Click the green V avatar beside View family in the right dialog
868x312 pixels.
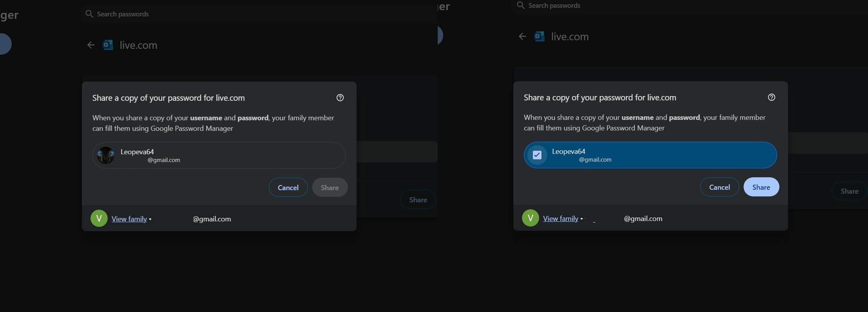[x=531, y=218]
